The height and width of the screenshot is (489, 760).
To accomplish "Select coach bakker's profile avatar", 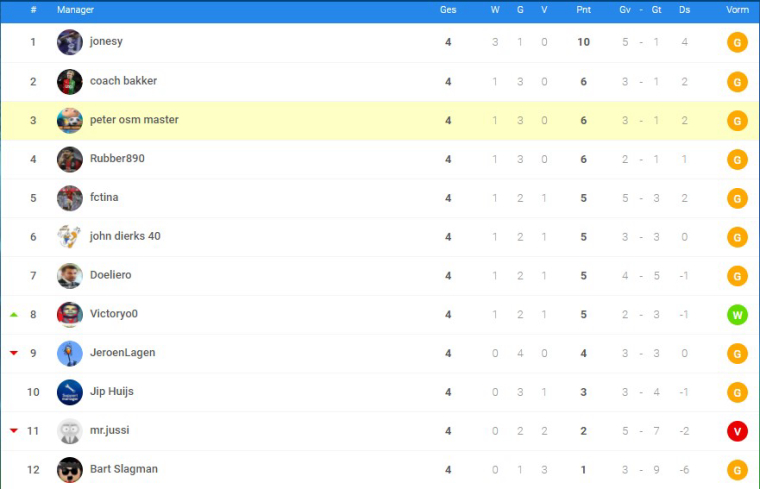I will click(69, 81).
